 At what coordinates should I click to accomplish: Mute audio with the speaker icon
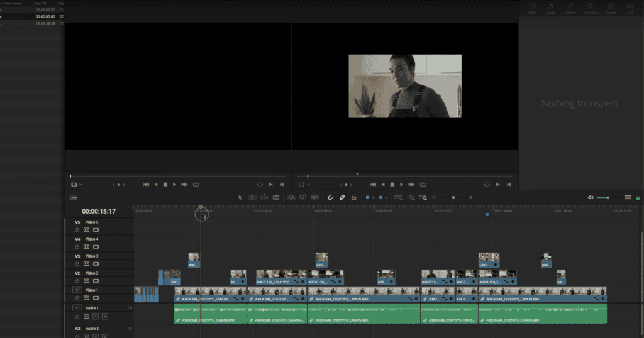point(590,197)
